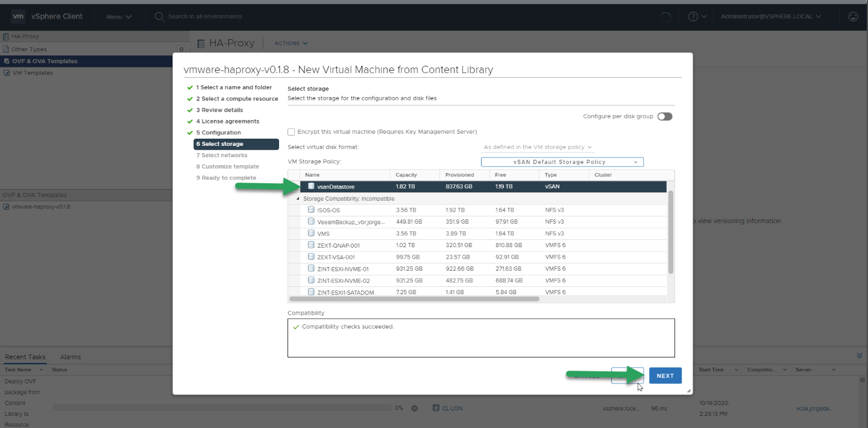
Task: Click HA-Proxy library in sidebar
Action: pyautogui.click(x=25, y=37)
